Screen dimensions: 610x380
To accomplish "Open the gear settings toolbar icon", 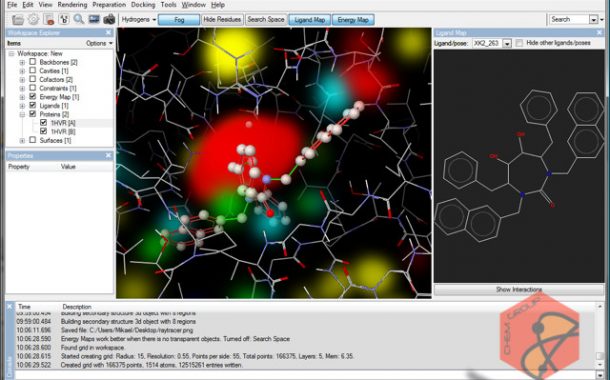I will tap(33, 19).
